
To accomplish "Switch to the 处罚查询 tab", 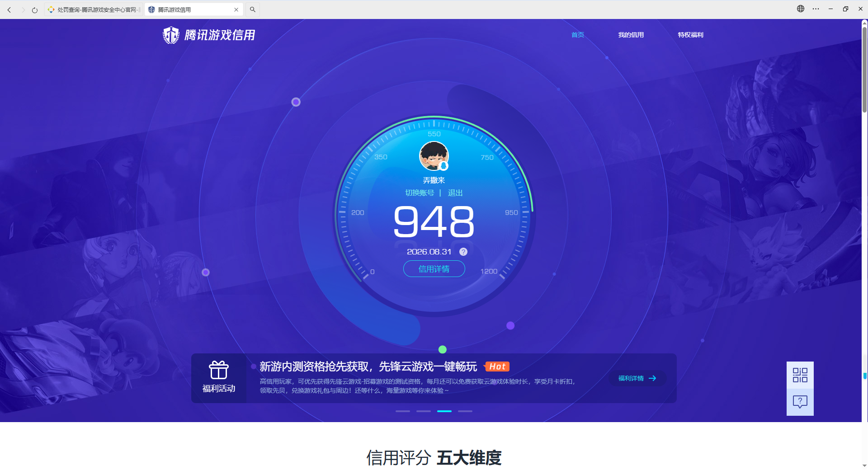I will [x=94, y=9].
